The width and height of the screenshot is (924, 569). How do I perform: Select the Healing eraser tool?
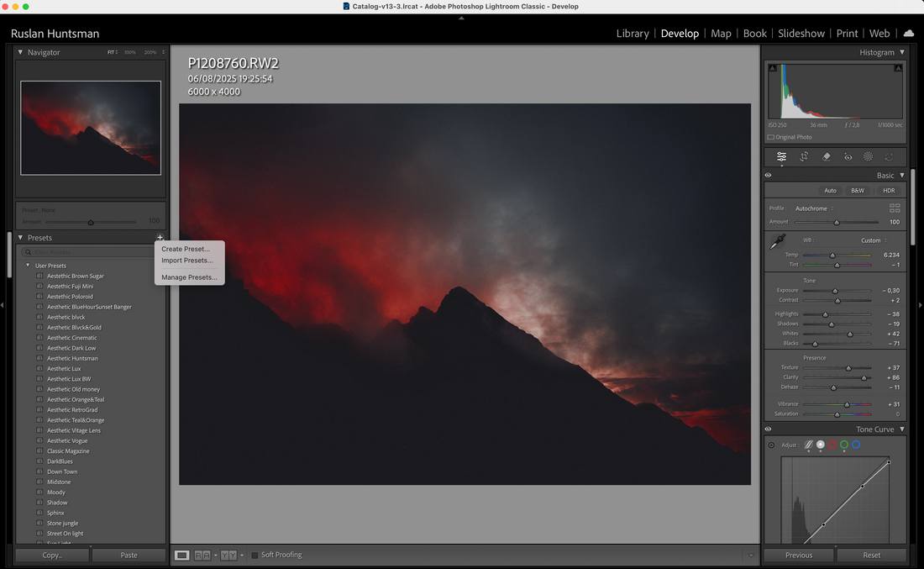point(826,156)
